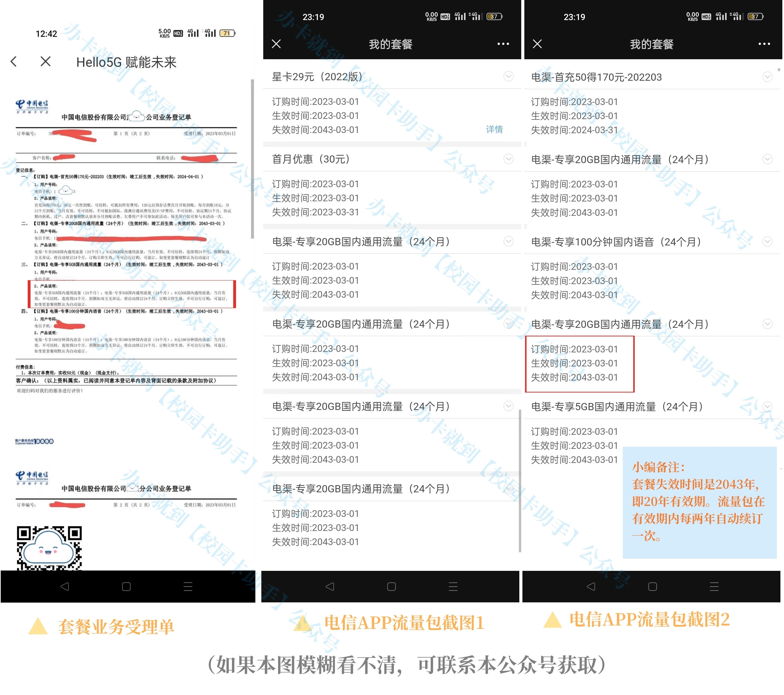Tap battery 37 icon on 电渠-首充50 screen
The image size is (784, 695).
tap(756, 16)
